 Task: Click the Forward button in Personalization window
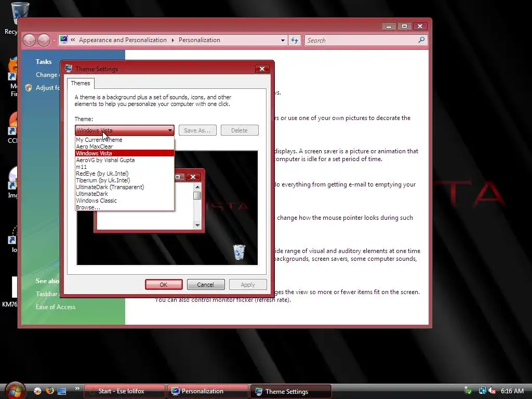[x=44, y=41]
